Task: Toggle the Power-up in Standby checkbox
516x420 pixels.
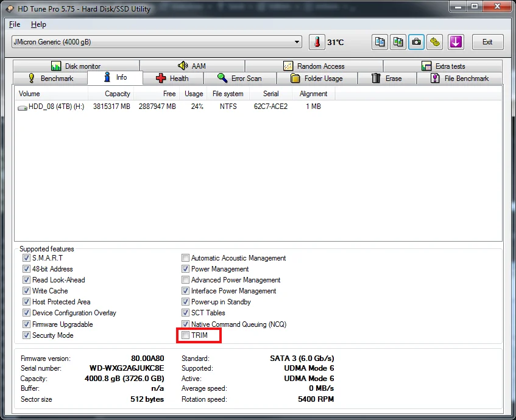Action: click(x=186, y=301)
